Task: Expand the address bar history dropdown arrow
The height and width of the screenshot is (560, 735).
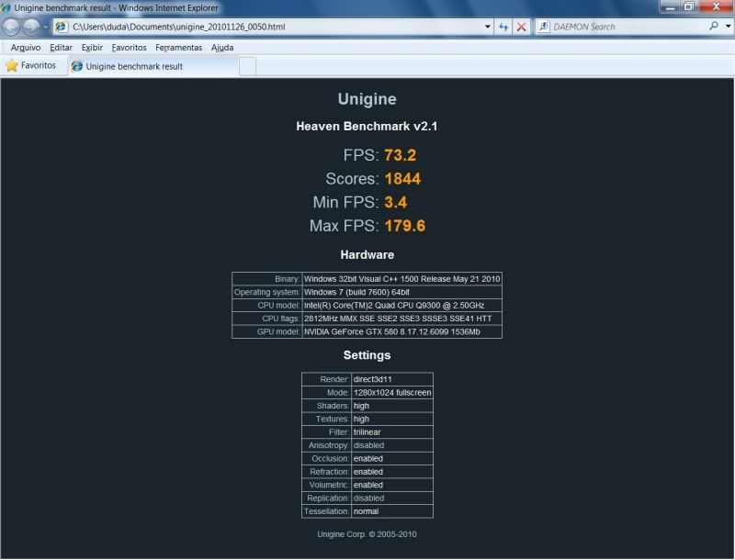Action: (x=488, y=27)
